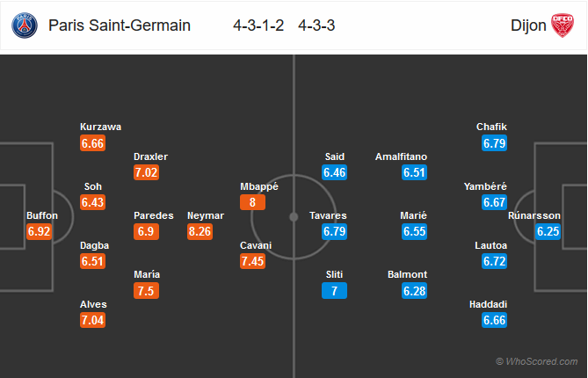
Task: Open the Dijon team name link
Action: coord(528,25)
